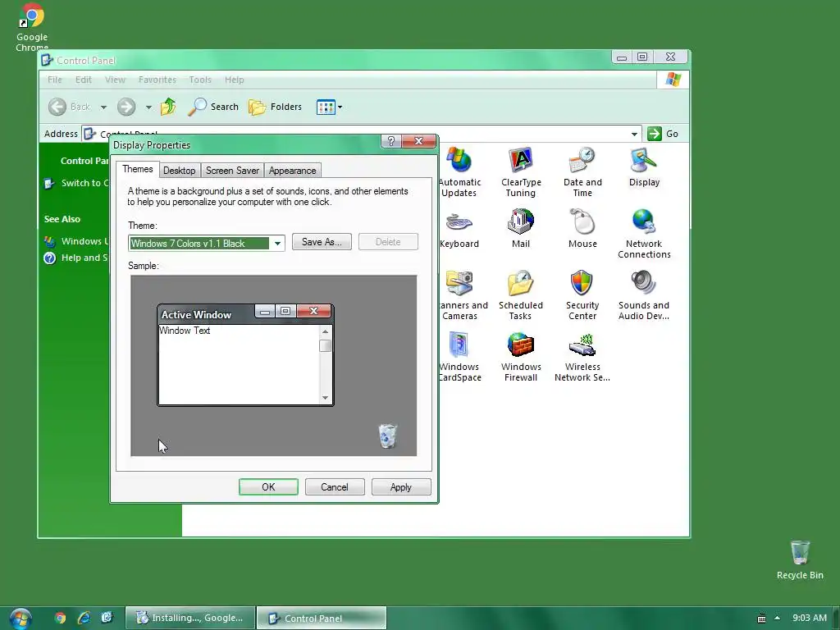Open the Tools menu

point(200,80)
